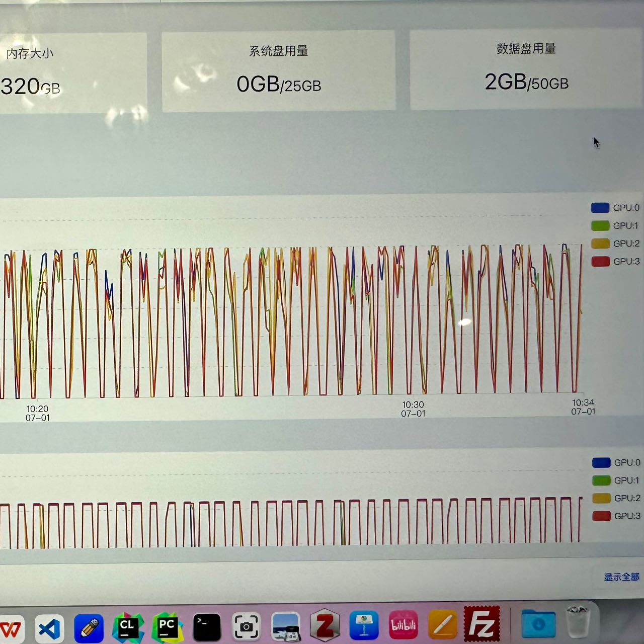Launch FileZilla from the dock
The height and width of the screenshot is (644, 644).
tap(481, 623)
